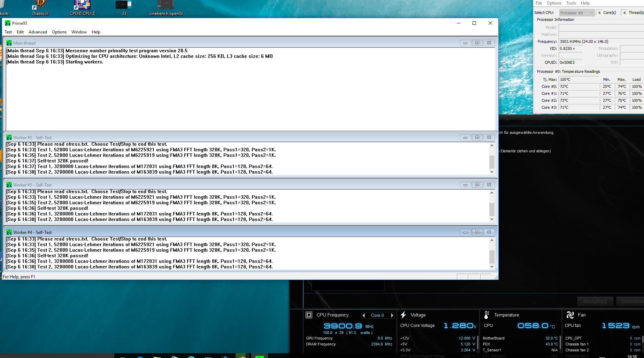The height and width of the screenshot is (358, 644).
Task: Click the Worker #3 window icon
Action: tap(9, 185)
